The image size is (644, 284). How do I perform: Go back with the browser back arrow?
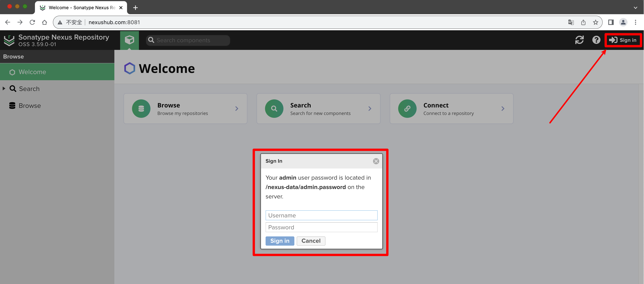[x=8, y=22]
